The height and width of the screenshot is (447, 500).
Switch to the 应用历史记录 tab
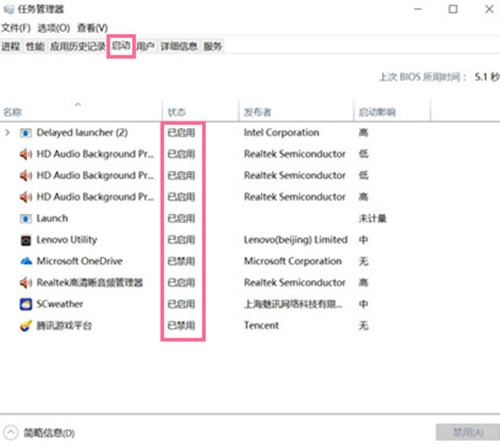[78, 46]
